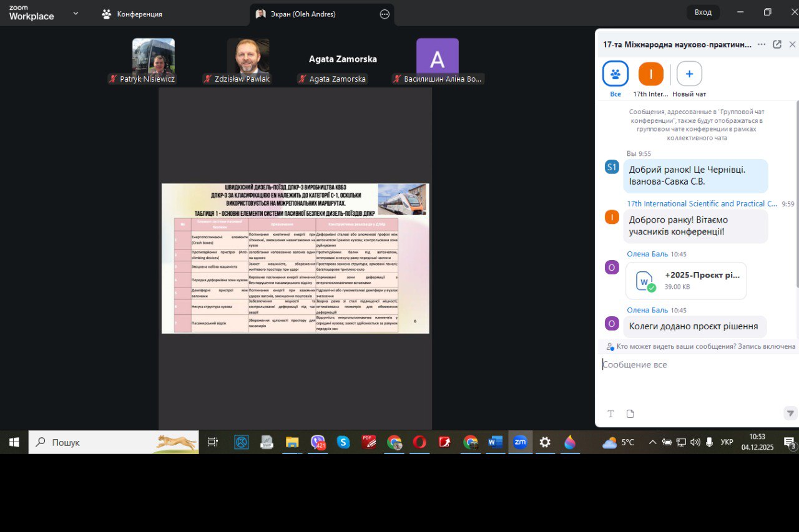Open text formatting options in chat

click(x=611, y=414)
